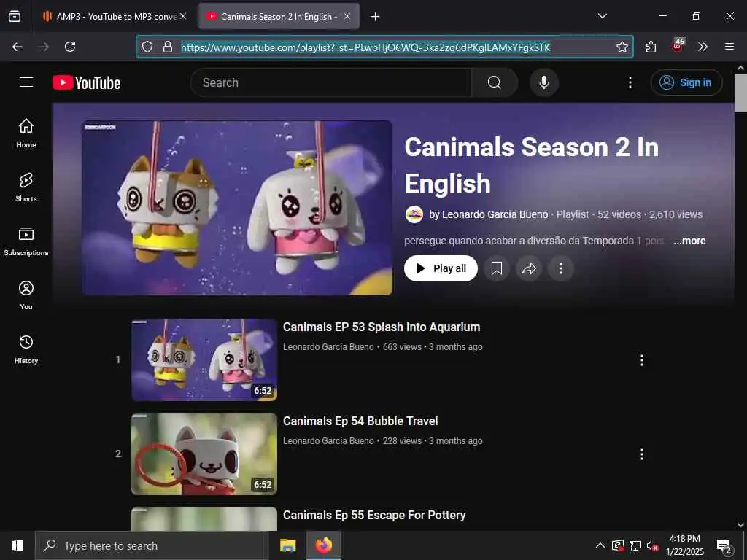Image resolution: width=747 pixels, height=560 pixels.
Task: Close the Canimals Season 2 tab
Action: 347,16
